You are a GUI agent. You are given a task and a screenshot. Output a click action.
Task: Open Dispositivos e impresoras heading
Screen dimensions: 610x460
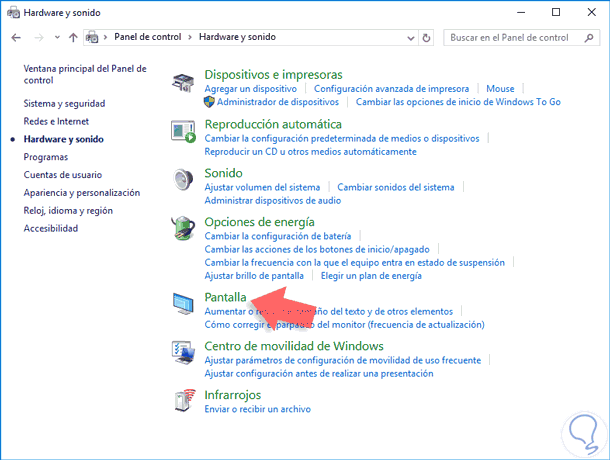[x=273, y=74]
